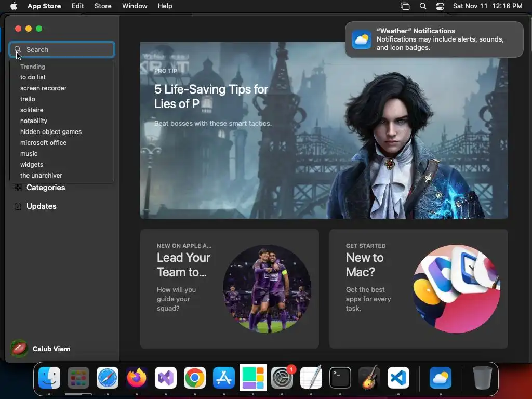Launch Terminal from the Dock

click(x=340, y=378)
